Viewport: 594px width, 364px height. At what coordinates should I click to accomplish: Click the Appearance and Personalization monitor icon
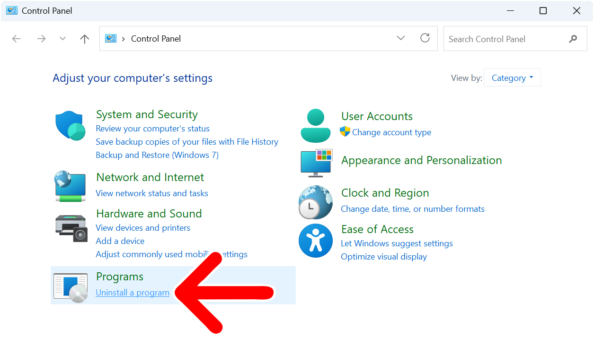click(x=315, y=163)
